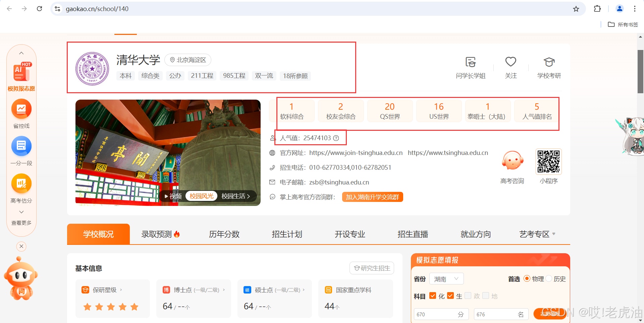Toggle the 生 subject checkbox
This screenshot has width=644, height=323.
click(450, 295)
